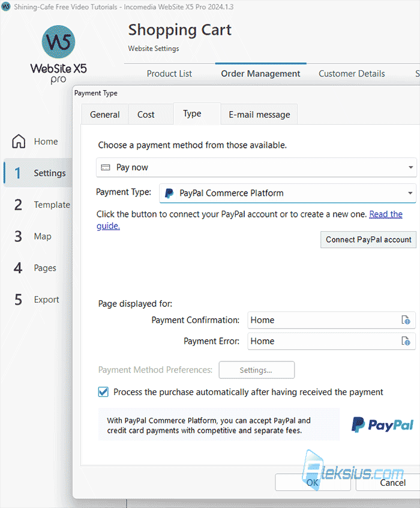Click the PayPal logo image
Screen dimensions: 420x508
[x=382, y=425]
